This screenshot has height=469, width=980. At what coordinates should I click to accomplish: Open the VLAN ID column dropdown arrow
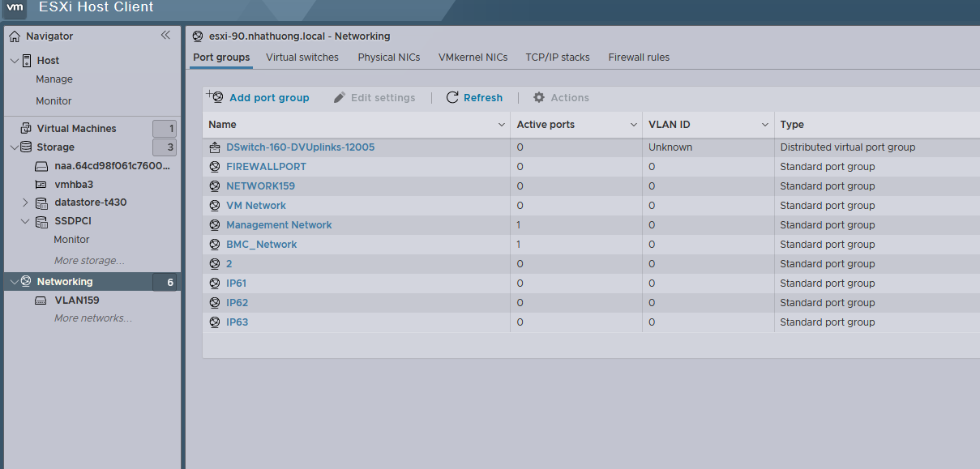tap(764, 125)
